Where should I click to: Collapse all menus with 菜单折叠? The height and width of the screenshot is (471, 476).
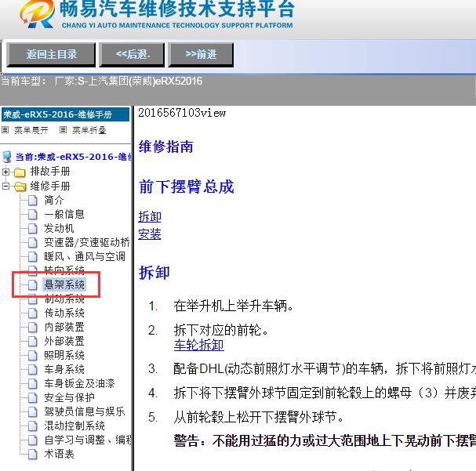tap(89, 130)
